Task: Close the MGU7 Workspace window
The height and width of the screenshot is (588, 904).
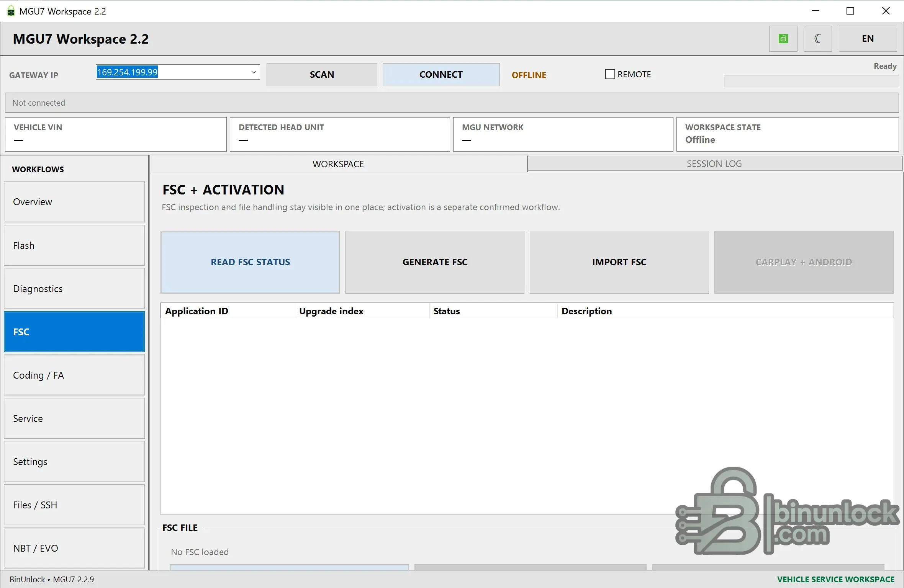Action: click(886, 11)
